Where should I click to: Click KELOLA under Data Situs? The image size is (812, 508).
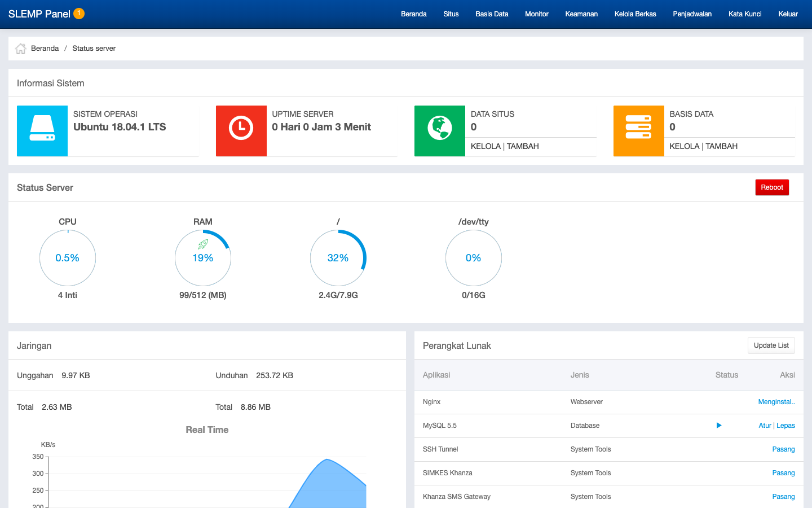[x=486, y=146]
